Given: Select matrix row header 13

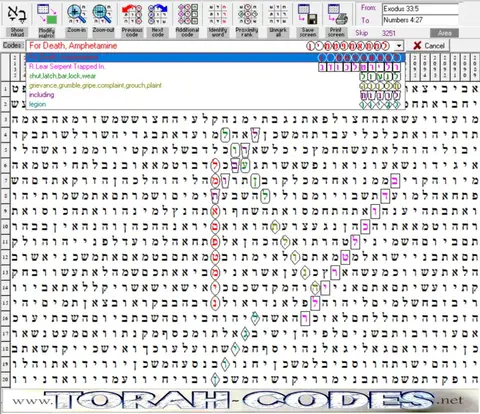Looking at the screenshot, I should coord(5,272).
